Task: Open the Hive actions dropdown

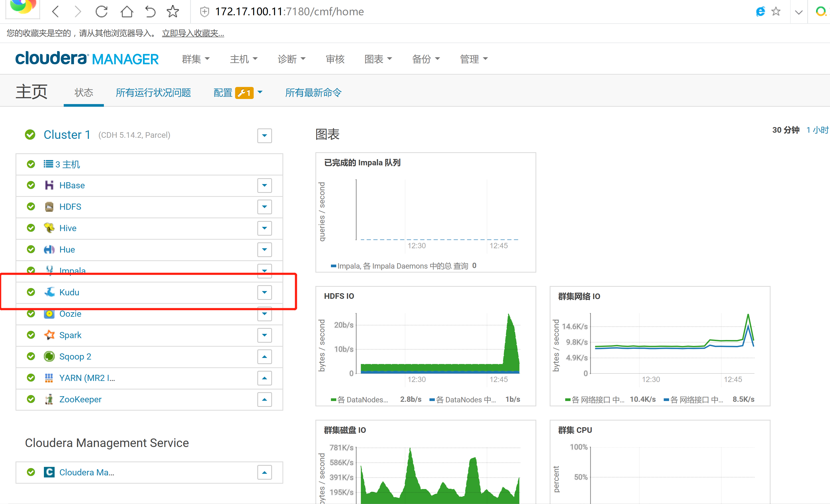Action: click(265, 228)
